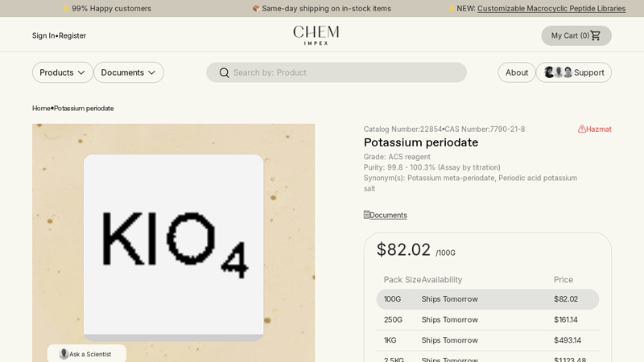Image resolution: width=644 pixels, height=362 pixels.
Task: Open Customizable Macrocyclic Peptide Libraries link
Action: [x=551, y=9]
